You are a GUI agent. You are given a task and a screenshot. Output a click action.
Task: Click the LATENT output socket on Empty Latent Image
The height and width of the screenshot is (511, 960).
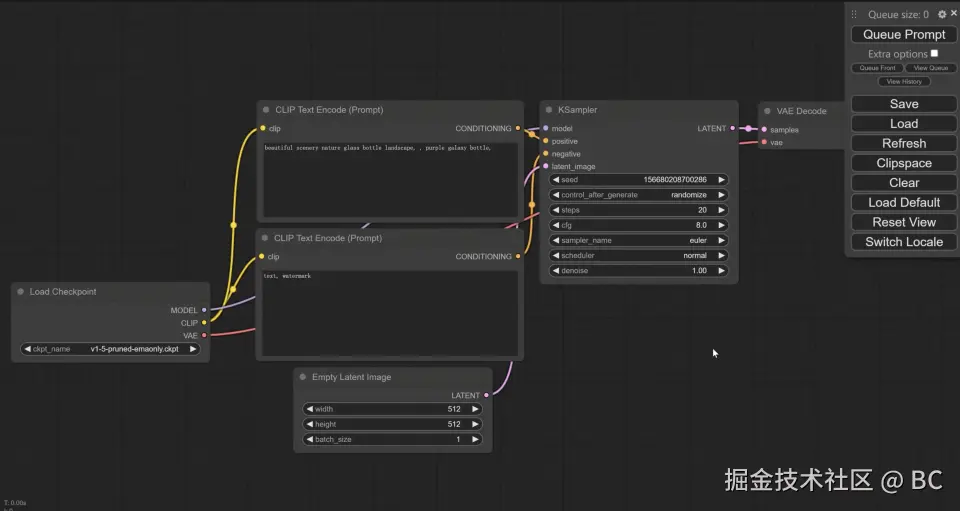click(x=486, y=395)
